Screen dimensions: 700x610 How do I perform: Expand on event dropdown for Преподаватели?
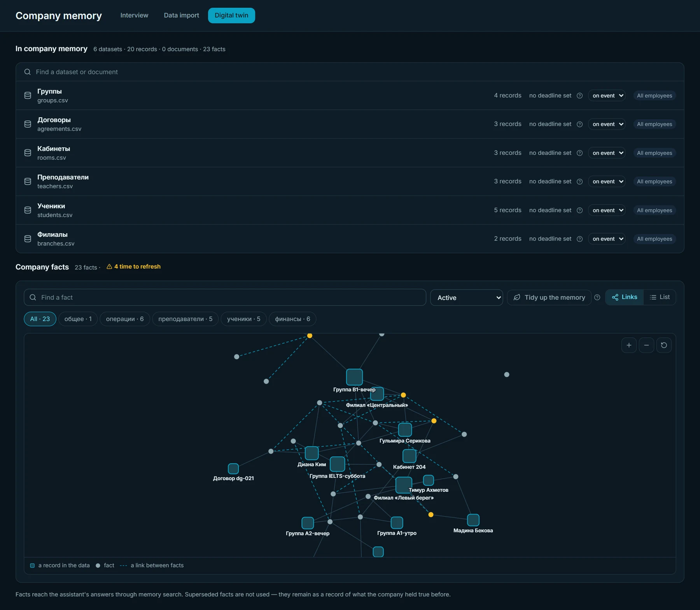(607, 182)
